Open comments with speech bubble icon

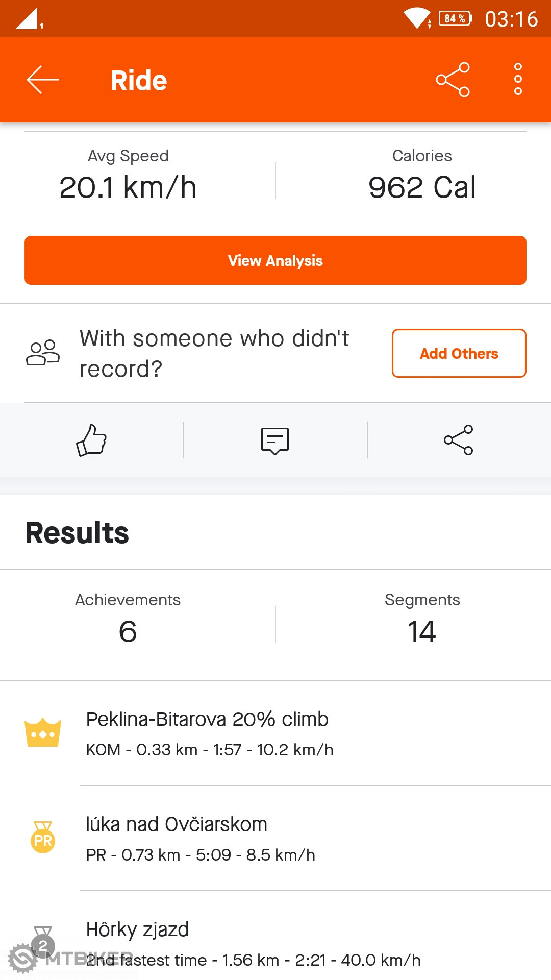tap(275, 440)
